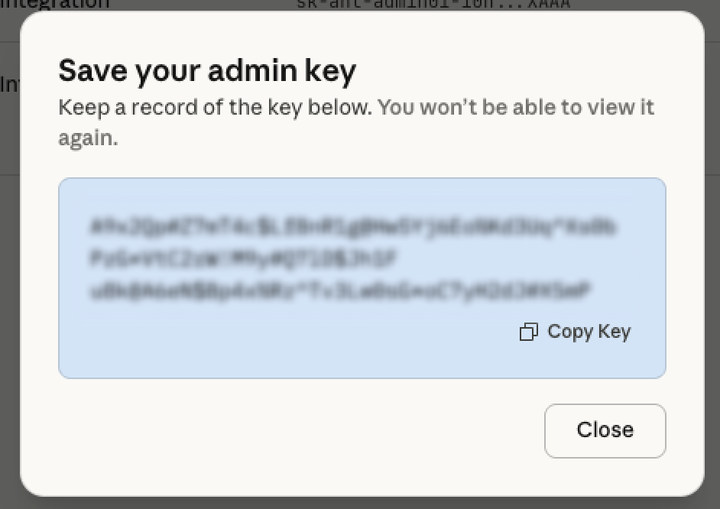Image resolution: width=720 pixels, height=509 pixels.
Task: Click empty space inside the blue key box
Action: point(250,345)
